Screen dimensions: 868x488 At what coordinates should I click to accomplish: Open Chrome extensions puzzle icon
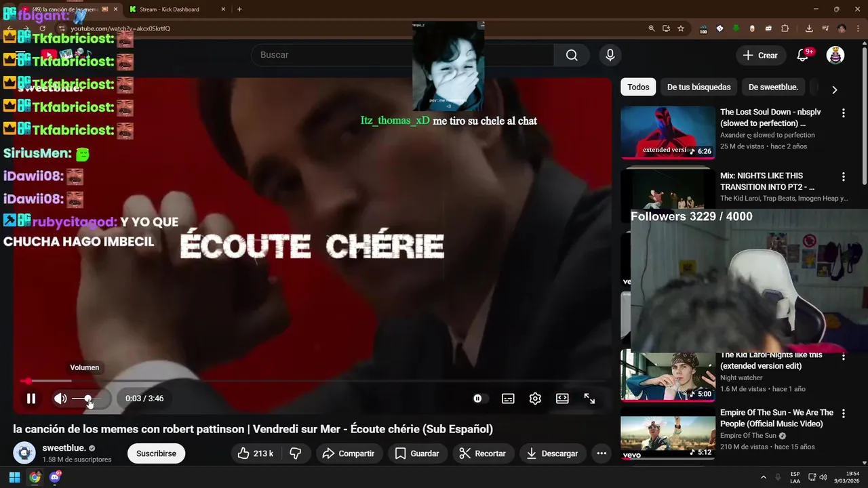tap(785, 28)
